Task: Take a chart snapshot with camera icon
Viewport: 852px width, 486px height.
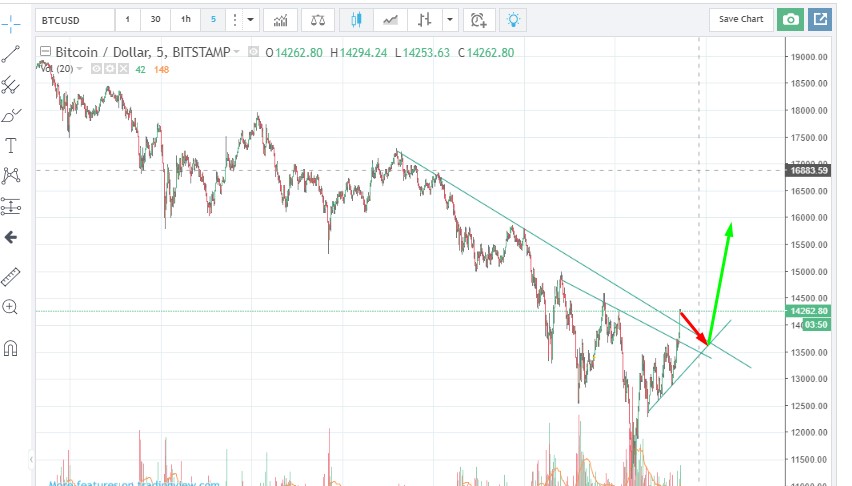Action: [790, 20]
